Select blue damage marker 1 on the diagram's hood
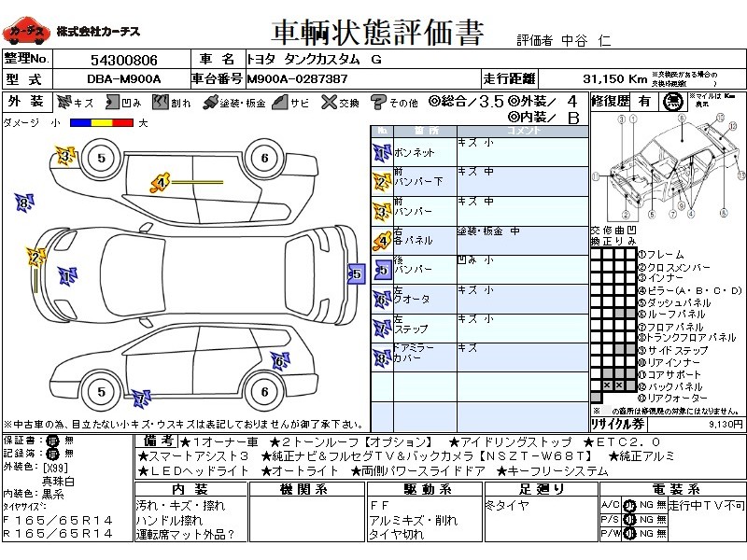 point(67,276)
